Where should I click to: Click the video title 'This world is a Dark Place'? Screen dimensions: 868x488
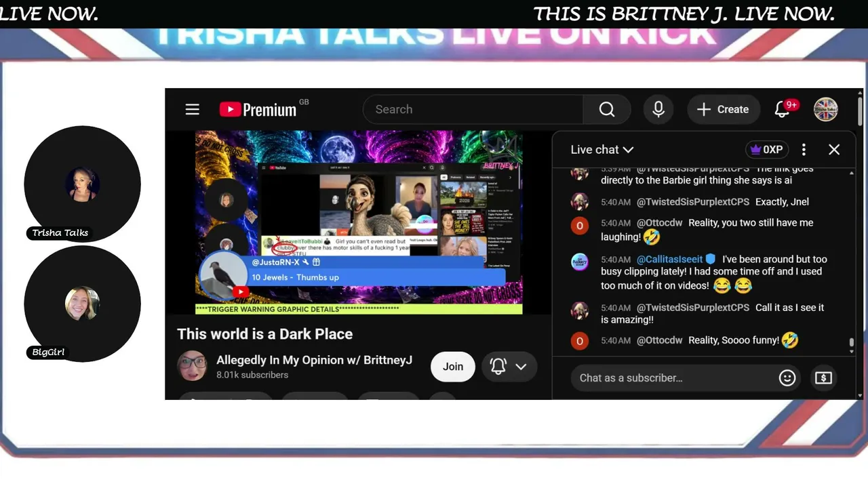point(265,334)
